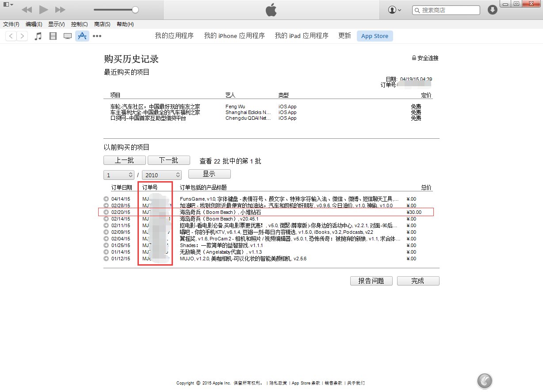Click the Apple logo in the toolbar
Screen dimensions: 543x392
(x=271, y=9)
